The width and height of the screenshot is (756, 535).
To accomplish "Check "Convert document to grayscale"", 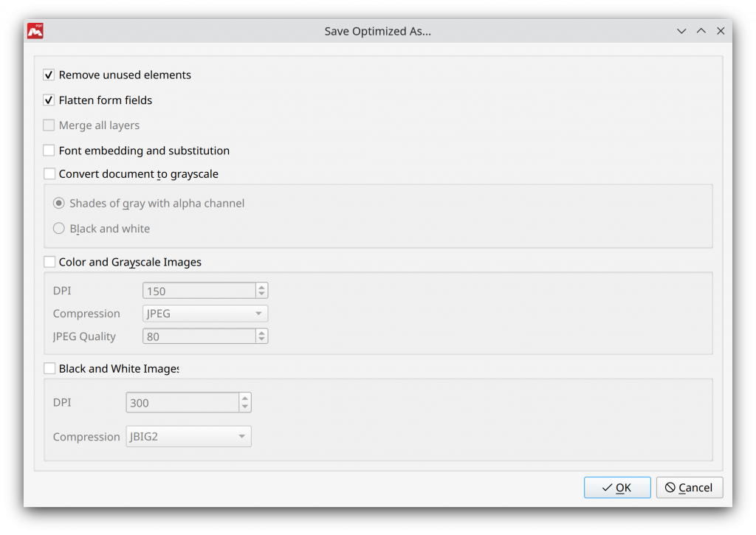I will pos(49,173).
